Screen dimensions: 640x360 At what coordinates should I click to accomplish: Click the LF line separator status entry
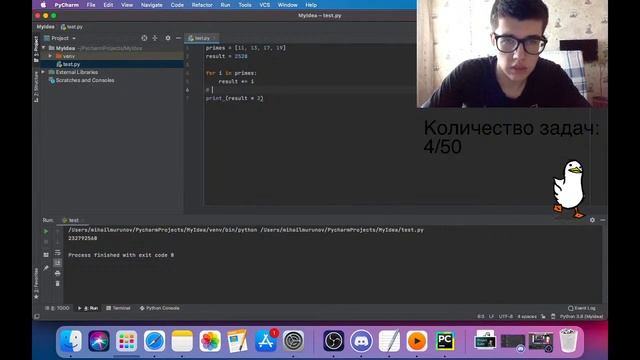491,316
